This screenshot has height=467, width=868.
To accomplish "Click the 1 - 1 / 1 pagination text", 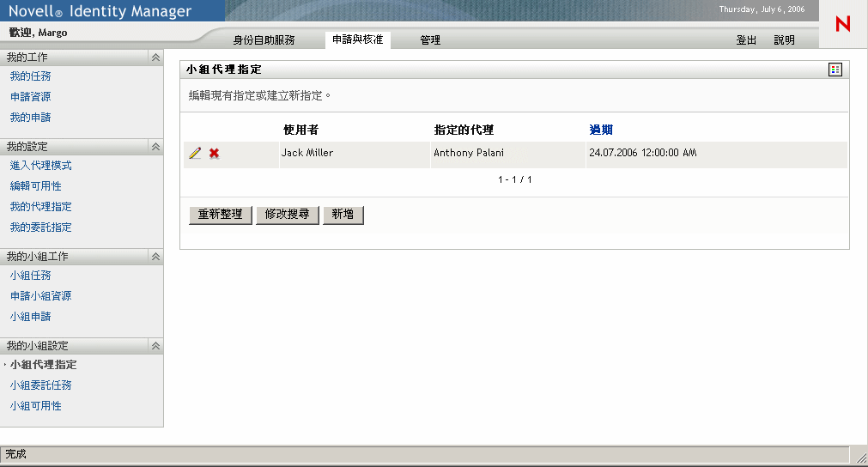I will pyautogui.click(x=515, y=179).
